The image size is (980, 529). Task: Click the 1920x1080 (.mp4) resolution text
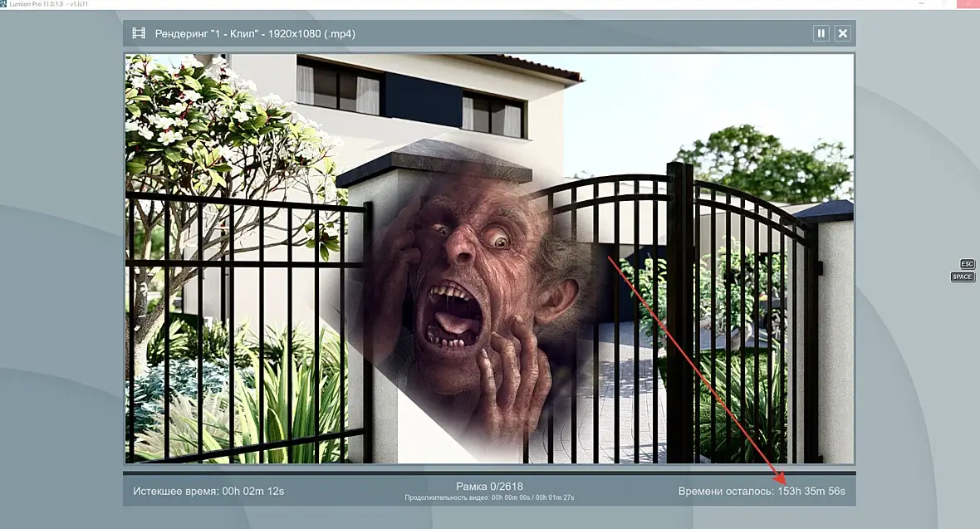312,34
